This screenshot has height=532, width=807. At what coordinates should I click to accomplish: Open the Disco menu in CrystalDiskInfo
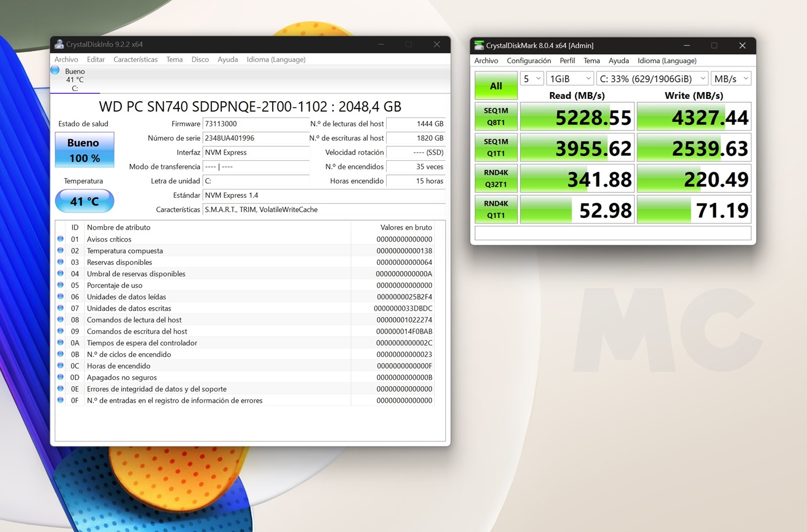(200, 60)
